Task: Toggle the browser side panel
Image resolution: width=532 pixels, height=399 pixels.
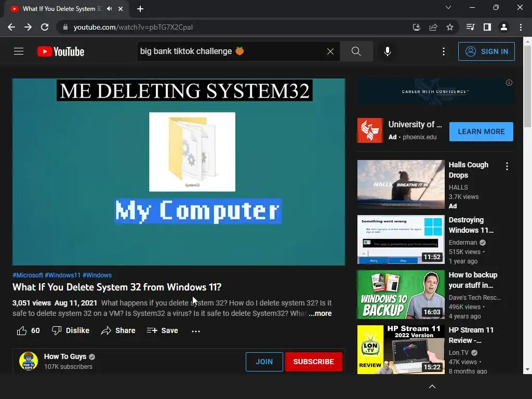Action: pyautogui.click(x=487, y=27)
